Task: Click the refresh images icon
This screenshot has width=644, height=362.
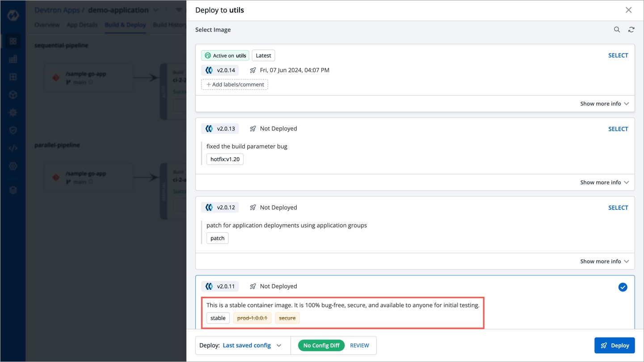Action: click(631, 29)
